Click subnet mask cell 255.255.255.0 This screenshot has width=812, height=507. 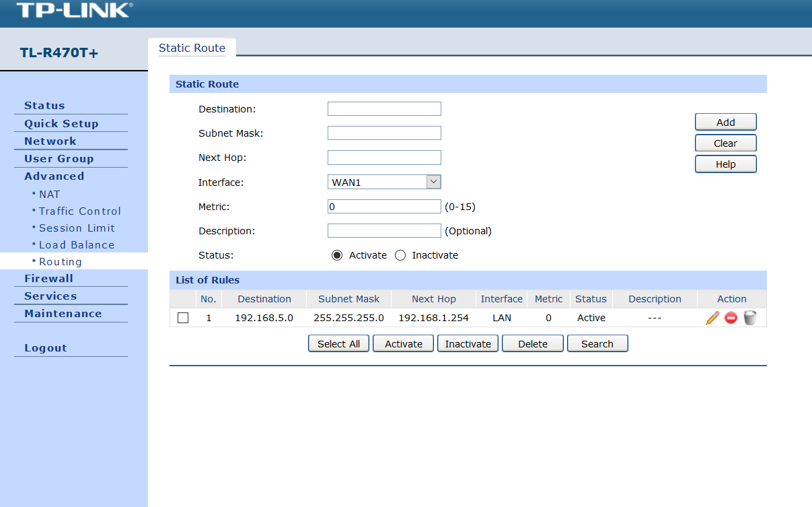pos(348,318)
